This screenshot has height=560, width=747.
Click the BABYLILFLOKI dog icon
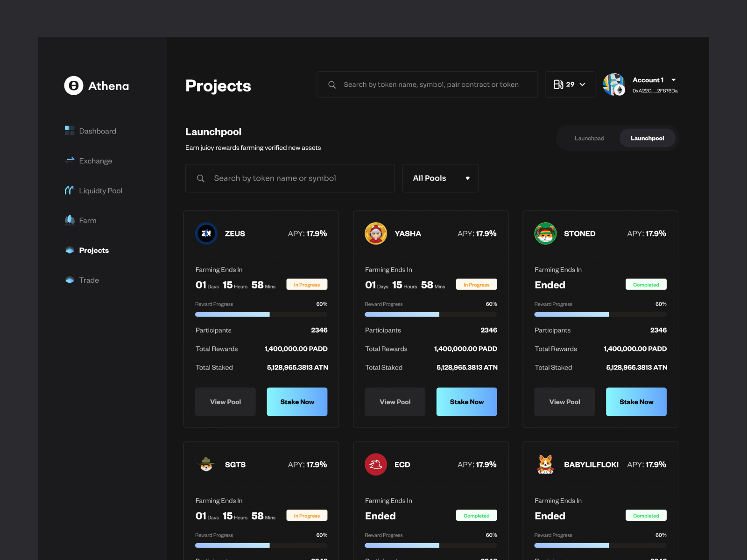(x=545, y=464)
